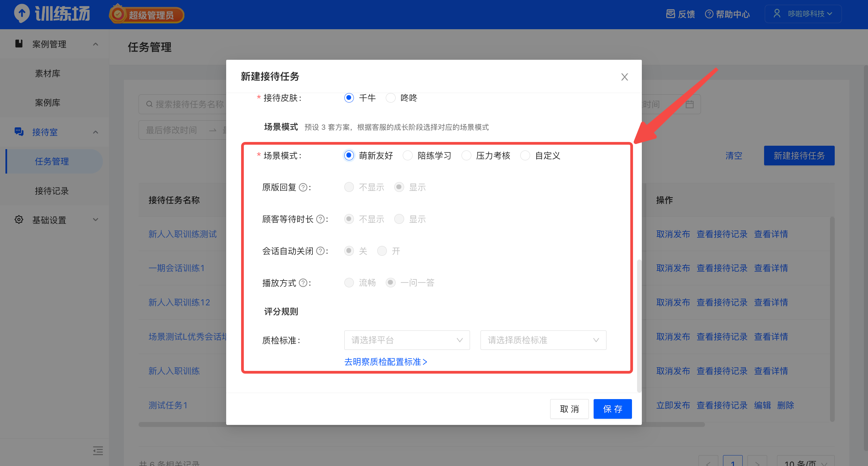Click 删除 for 测试任务1
Screen dimensions: 868x466
pos(785,405)
